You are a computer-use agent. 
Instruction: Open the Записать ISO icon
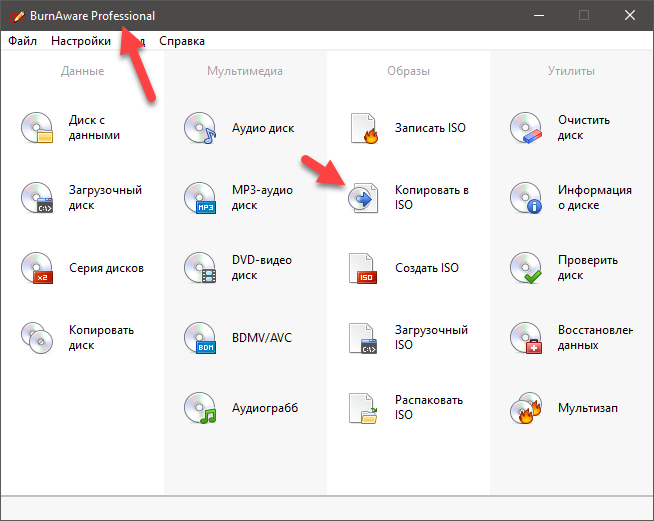tap(364, 128)
